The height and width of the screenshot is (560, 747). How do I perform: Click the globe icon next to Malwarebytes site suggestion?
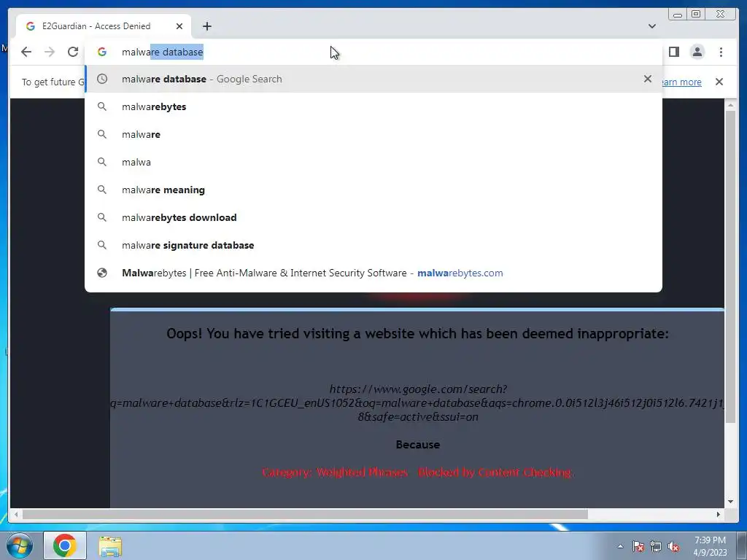(x=102, y=273)
